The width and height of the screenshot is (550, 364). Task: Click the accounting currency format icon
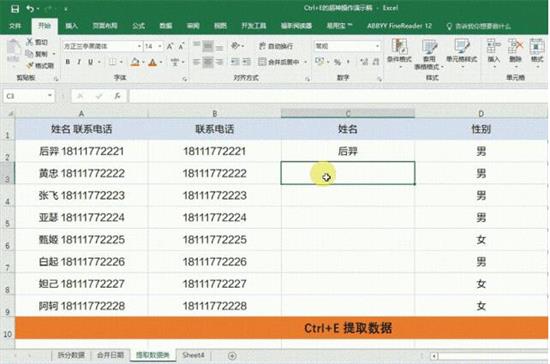[319, 62]
